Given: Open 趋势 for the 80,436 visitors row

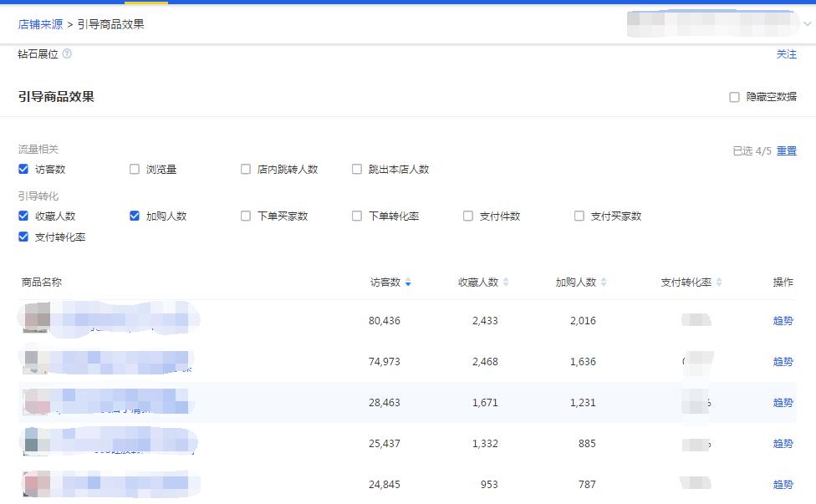Looking at the screenshot, I should point(783,320).
